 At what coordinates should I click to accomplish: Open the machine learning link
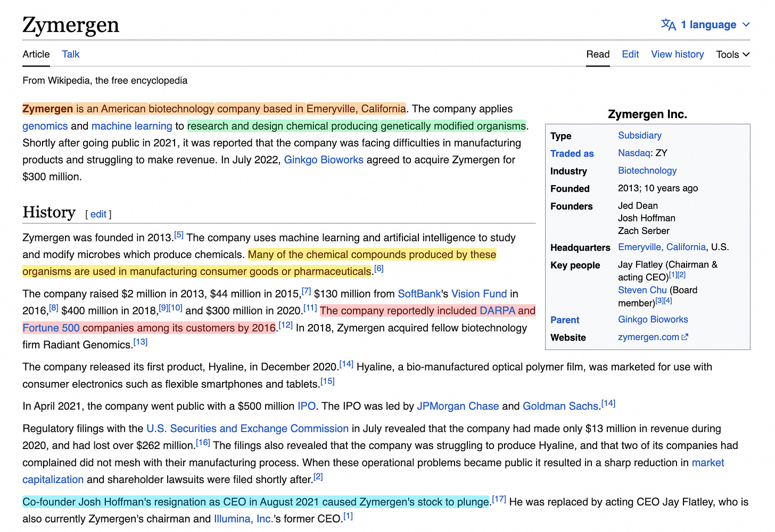[x=132, y=126]
